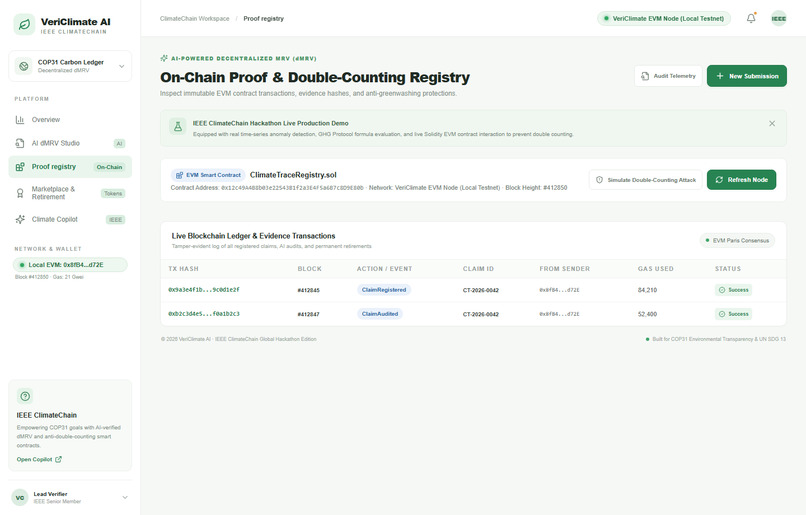Click the Proof registry breadcrumb
806x515 pixels.
(264, 19)
